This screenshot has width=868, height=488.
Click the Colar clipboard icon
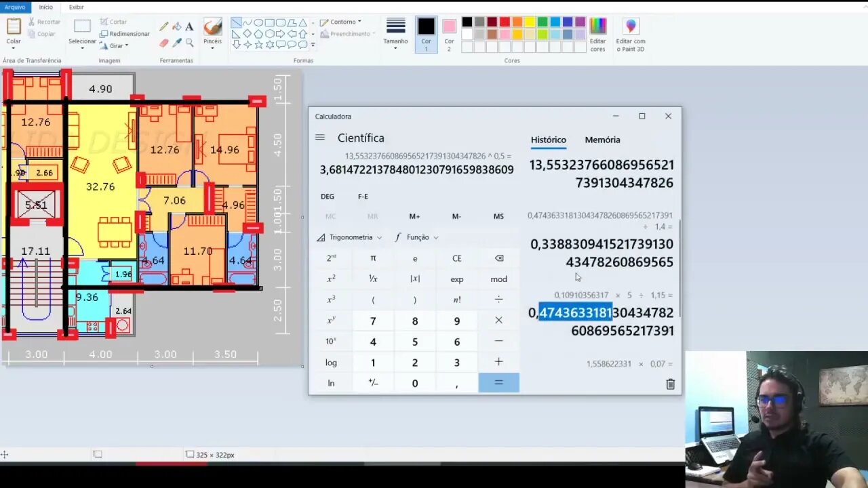click(x=14, y=26)
